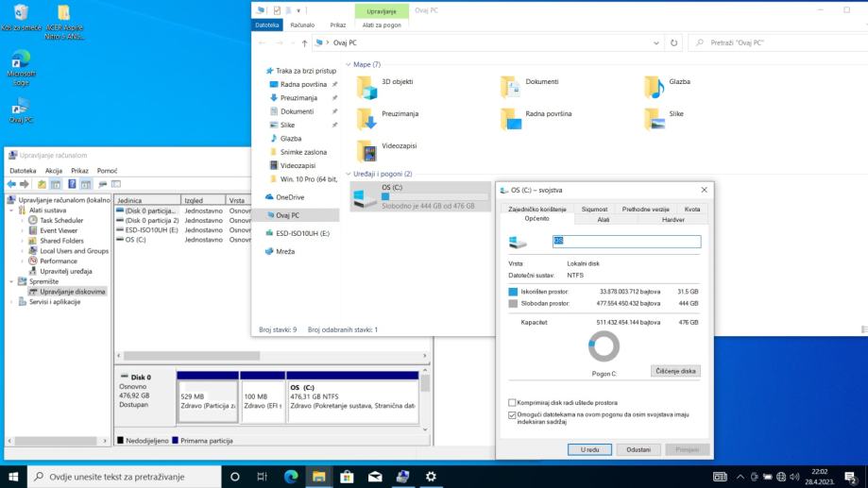Viewport: 868px width, 488px height.
Task: Click the Cortana circle on the taskbar
Action: pyautogui.click(x=235, y=477)
